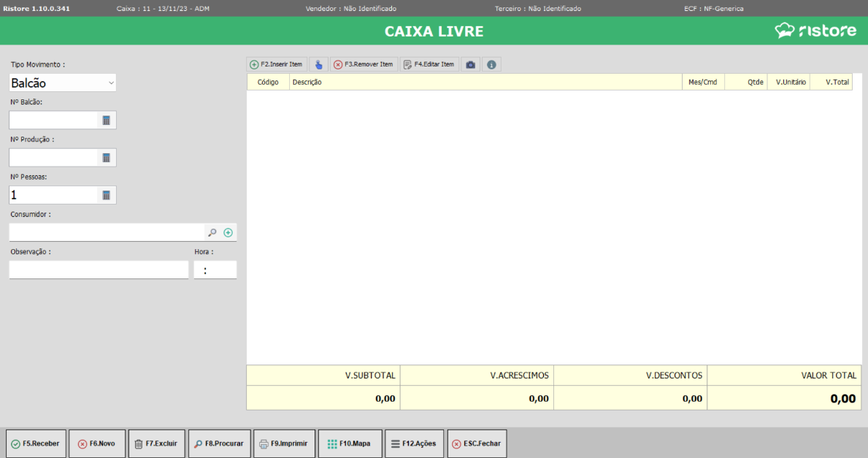
Task: Search consumer with the magnifier icon
Action: tap(212, 232)
